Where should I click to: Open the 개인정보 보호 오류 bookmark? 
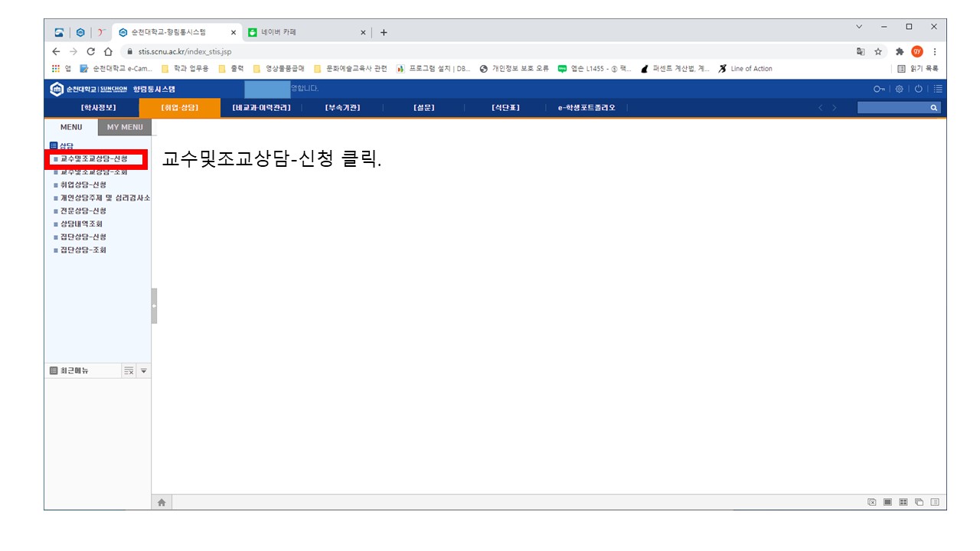(514, 69)
